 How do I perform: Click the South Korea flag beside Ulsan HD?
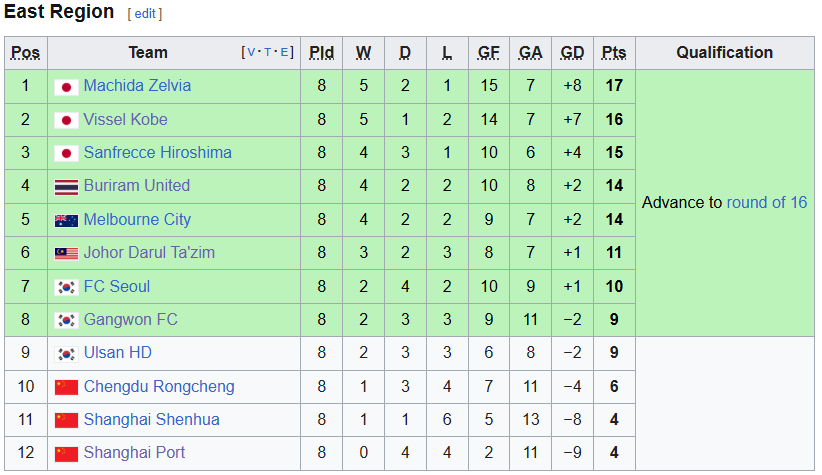tap(66, 354)
